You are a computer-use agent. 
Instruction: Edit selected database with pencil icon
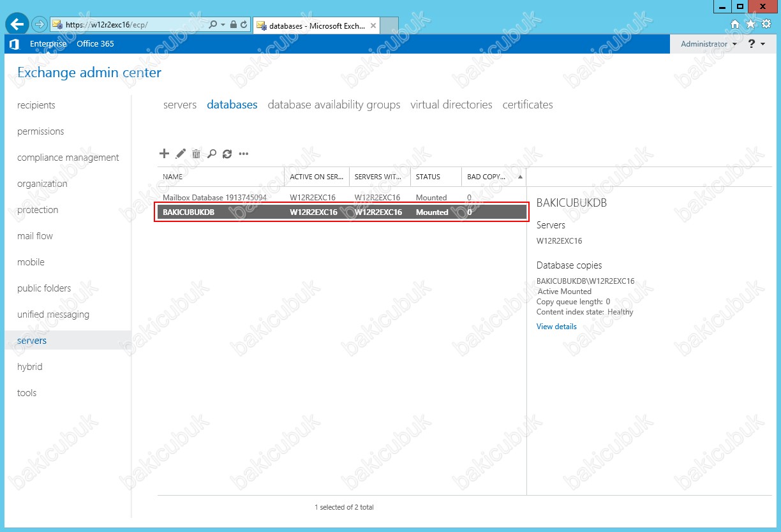pyautogui.click(x=181, y=154)
